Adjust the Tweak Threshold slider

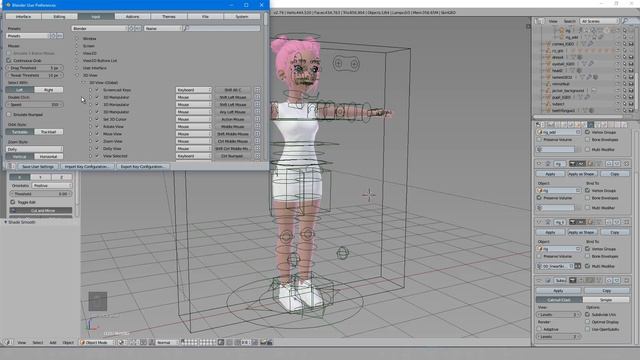tap(35, 75)
